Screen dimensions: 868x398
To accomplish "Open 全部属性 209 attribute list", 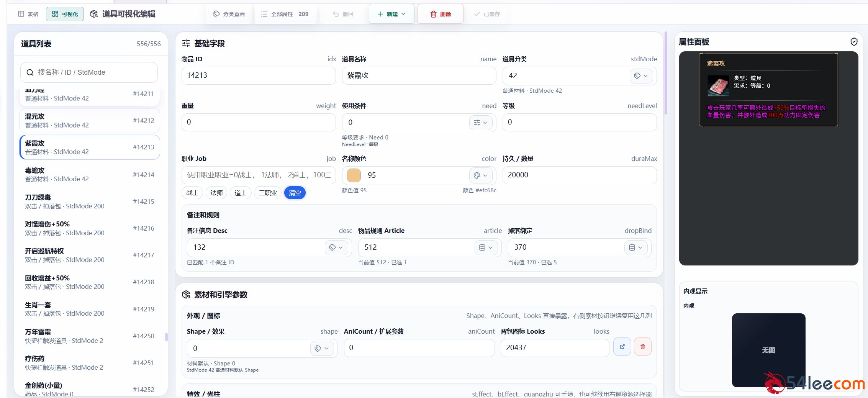I will [285, 14].
